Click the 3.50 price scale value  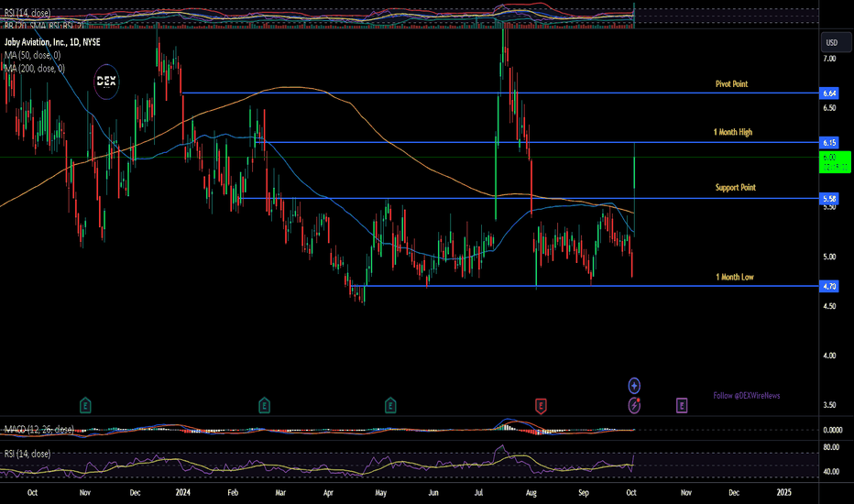pos(829,405)
